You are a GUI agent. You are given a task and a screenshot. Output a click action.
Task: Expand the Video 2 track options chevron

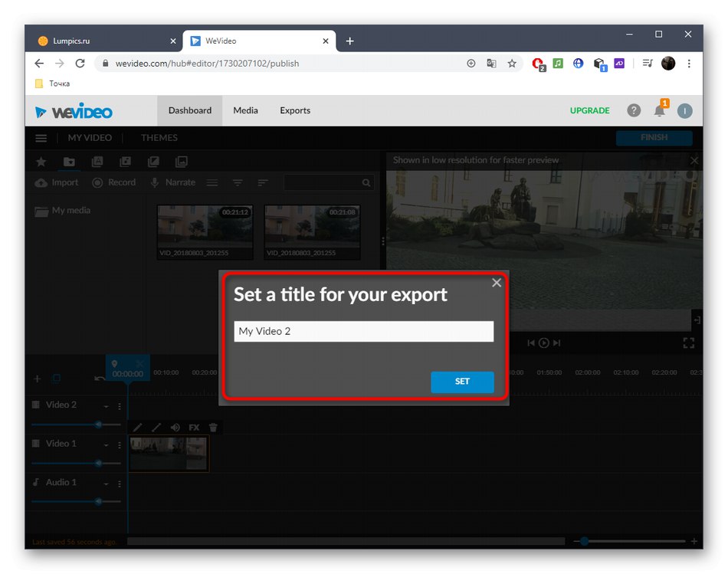point(106,405)
